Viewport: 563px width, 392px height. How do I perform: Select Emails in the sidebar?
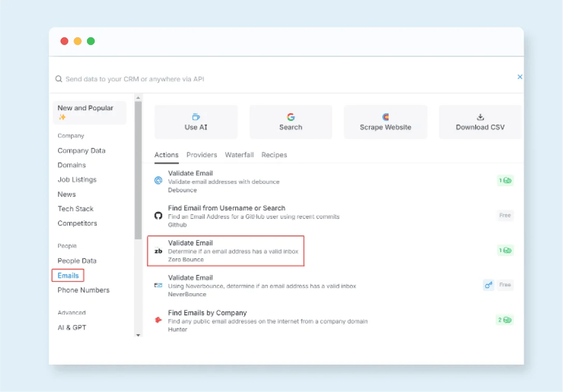[67, 276]
